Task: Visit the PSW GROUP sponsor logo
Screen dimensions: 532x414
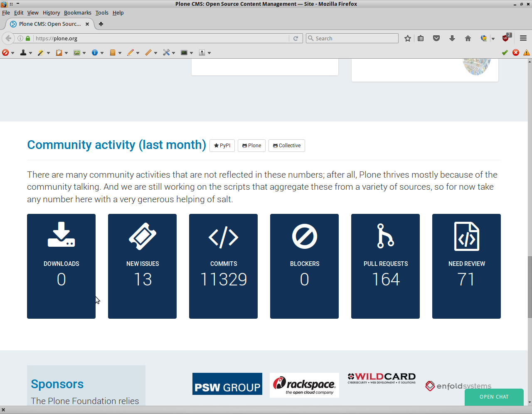Action: tap(227, 384)
